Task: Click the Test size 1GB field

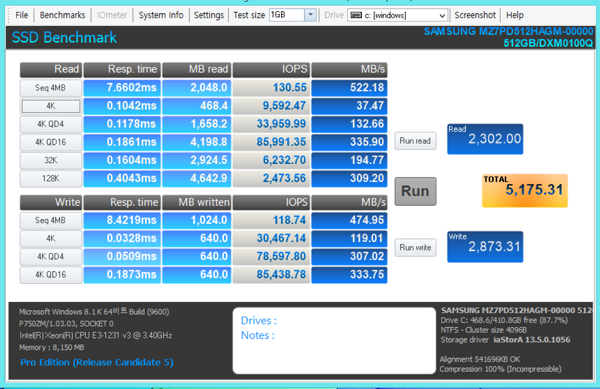Action: [287, 15]
